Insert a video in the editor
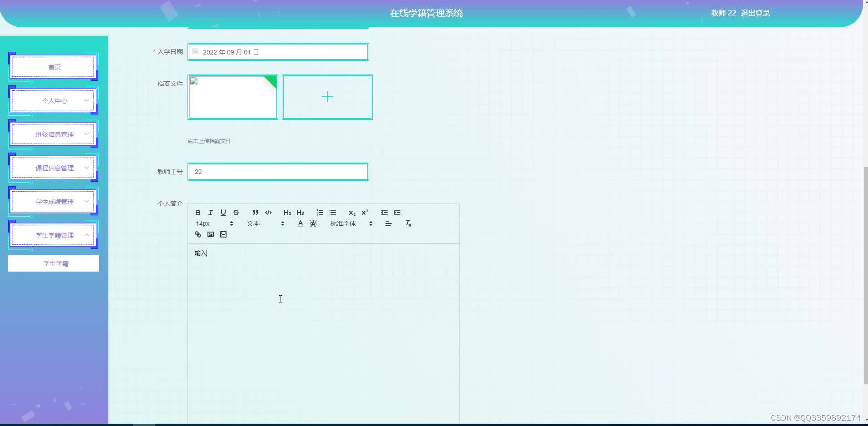Image resolution: width=868 pixels, height=426 pixels. coord(223,234)
